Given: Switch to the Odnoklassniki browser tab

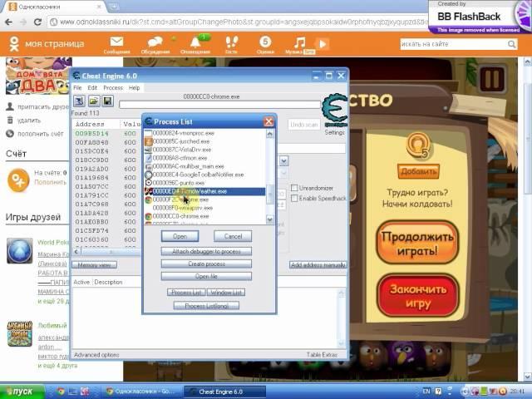Looking at the screenshot, I should coord(54,7).
